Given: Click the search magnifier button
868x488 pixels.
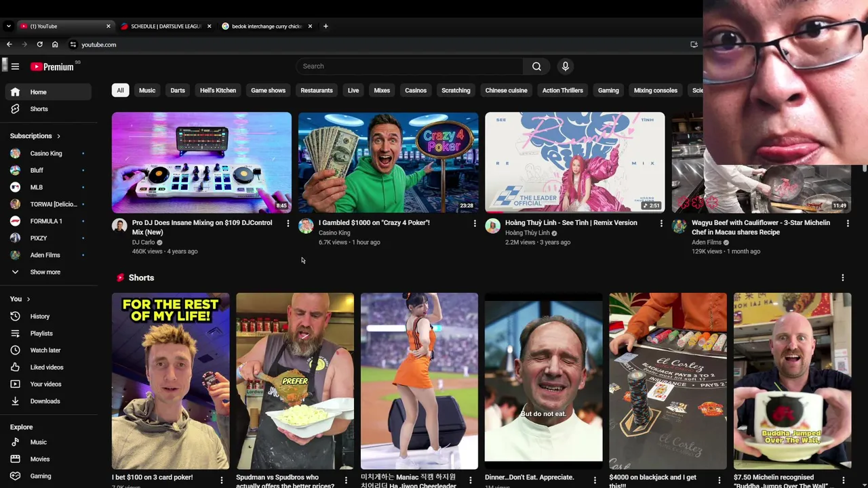Looking at the screenshot, I should point(536,66).
